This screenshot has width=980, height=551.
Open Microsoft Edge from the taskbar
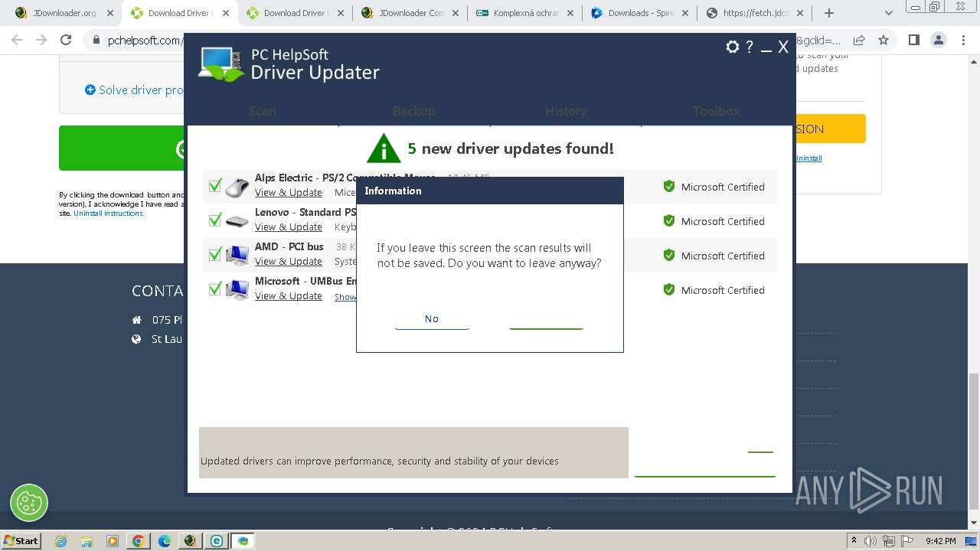pyautogui.click(x=164, y=541)
